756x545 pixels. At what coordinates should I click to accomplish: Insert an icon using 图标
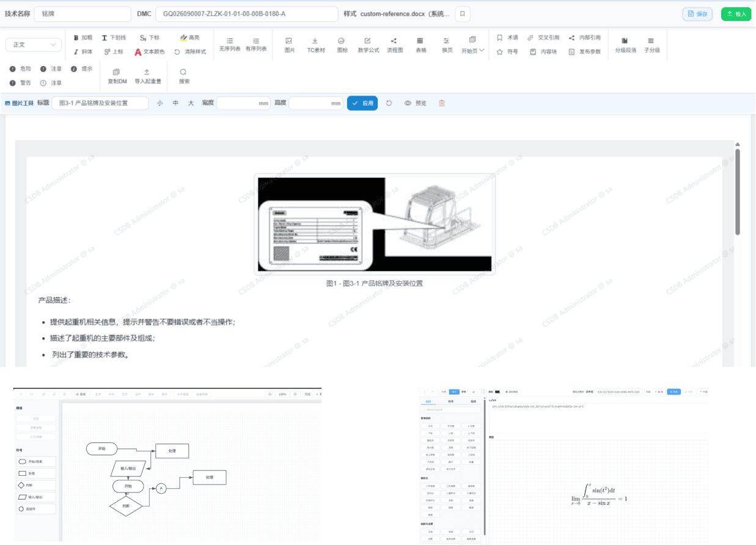click(x=342, y=45)
